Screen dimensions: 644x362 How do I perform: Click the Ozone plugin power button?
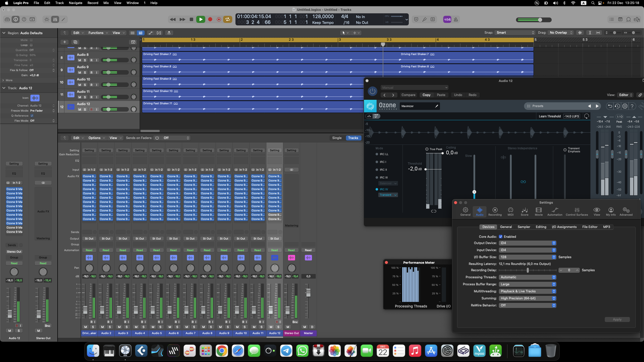point(372,91)
